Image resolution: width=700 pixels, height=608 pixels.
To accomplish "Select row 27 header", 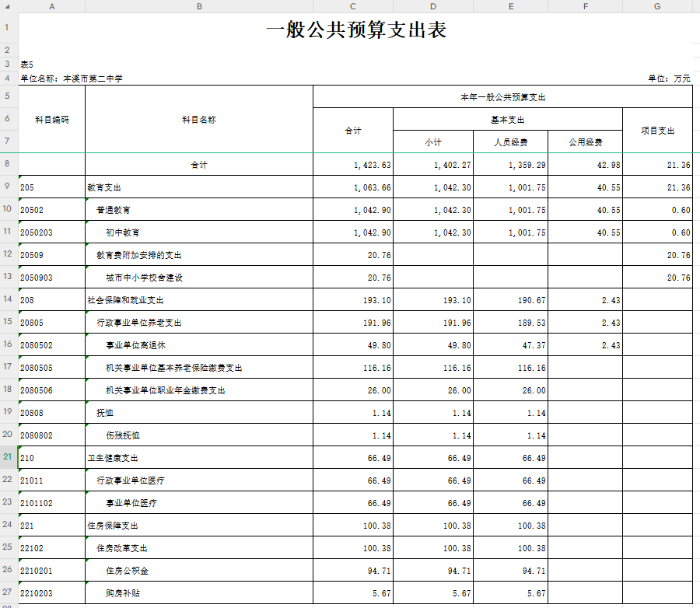I will coord(9,592).
